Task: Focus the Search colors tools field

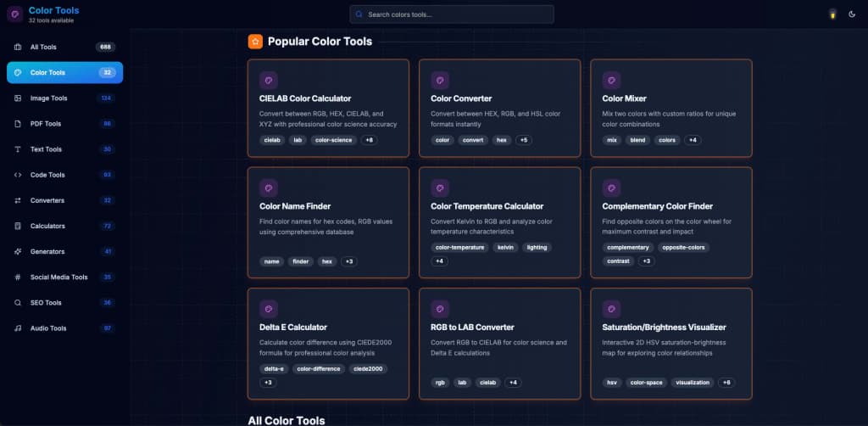Action: tap(452, 14)
